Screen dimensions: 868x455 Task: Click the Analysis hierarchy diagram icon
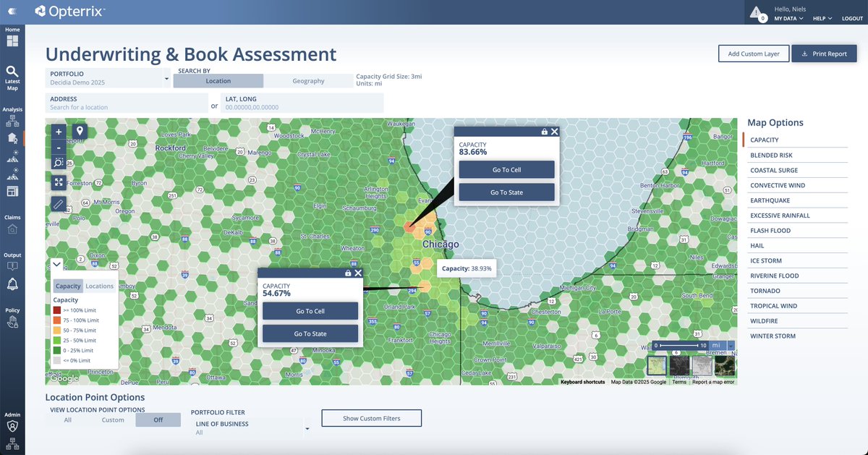[x=12, y=121]
